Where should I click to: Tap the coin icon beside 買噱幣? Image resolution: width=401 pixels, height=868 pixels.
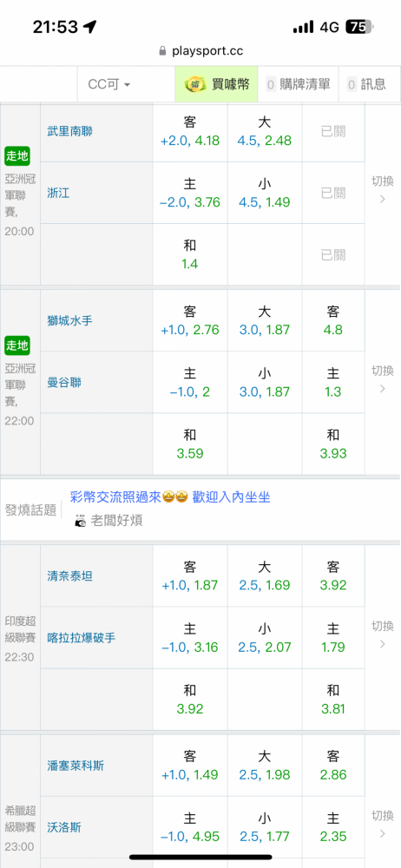(196, 84)
